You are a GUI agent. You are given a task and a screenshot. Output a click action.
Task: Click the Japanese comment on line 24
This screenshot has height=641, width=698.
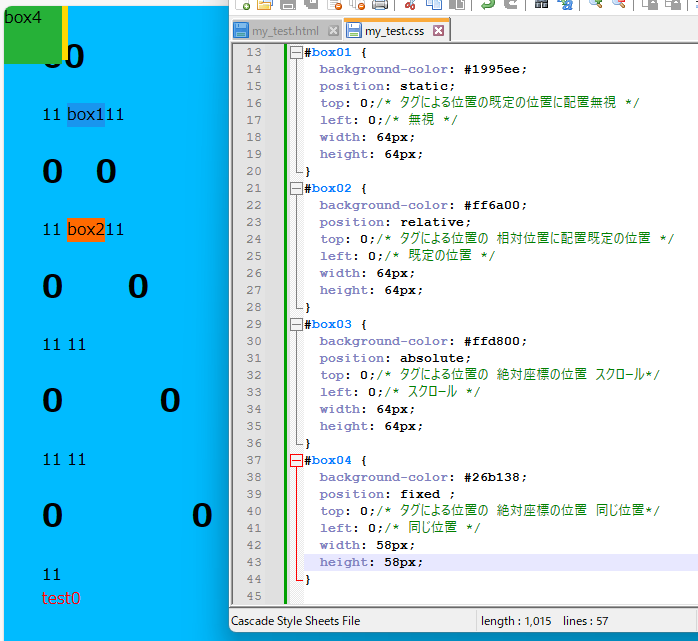[525, 239]
